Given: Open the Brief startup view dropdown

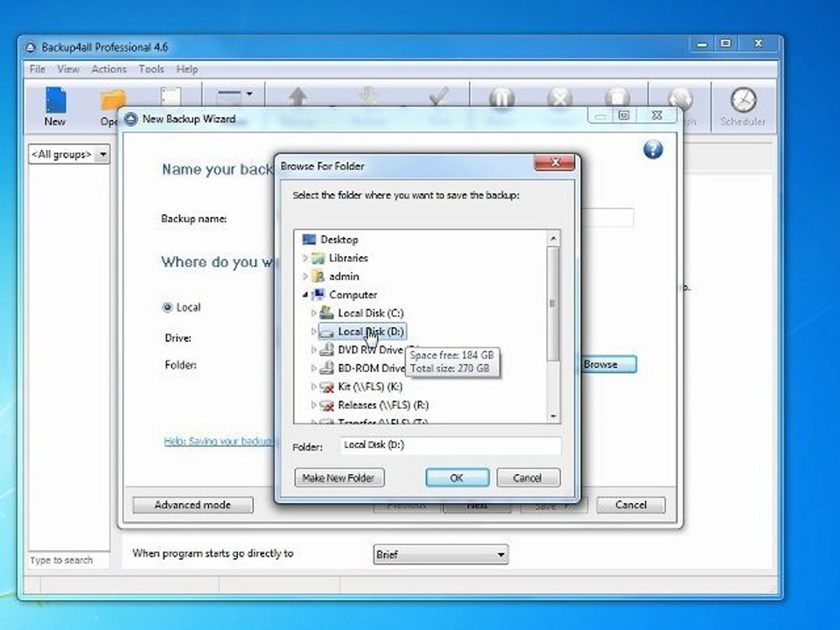Looking at the screenshot, I should click(440, 555).
